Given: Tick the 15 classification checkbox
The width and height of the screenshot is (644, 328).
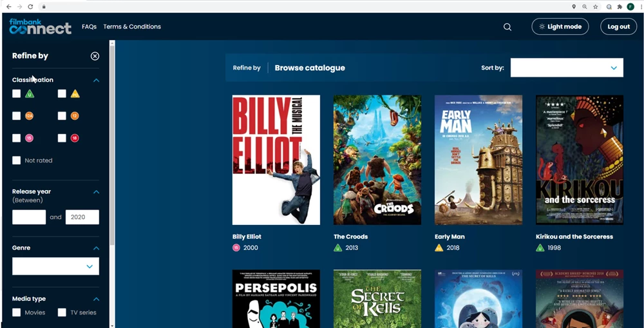Looking at the screenshot, I should [x=17, y=138].
